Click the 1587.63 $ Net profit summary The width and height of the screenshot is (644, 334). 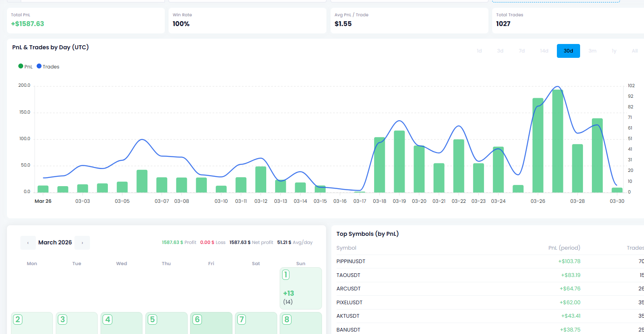[x=251, y=242]
